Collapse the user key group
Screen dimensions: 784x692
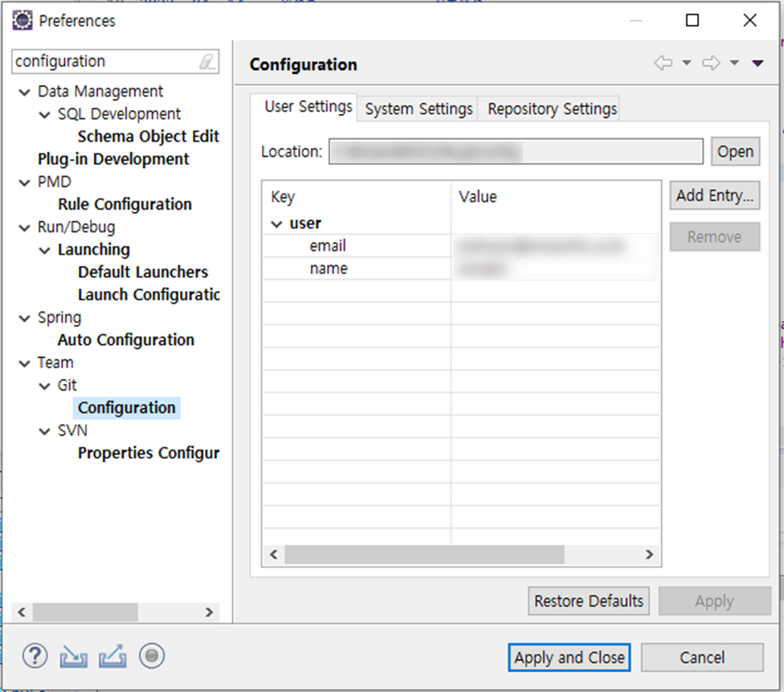276,224
